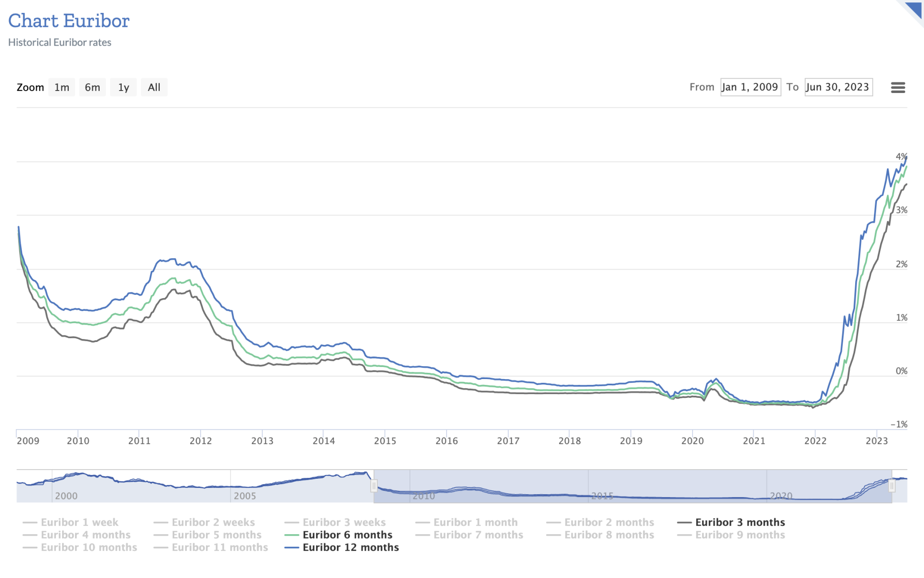Hide the Euribor 12 months series

coord(342,547)
